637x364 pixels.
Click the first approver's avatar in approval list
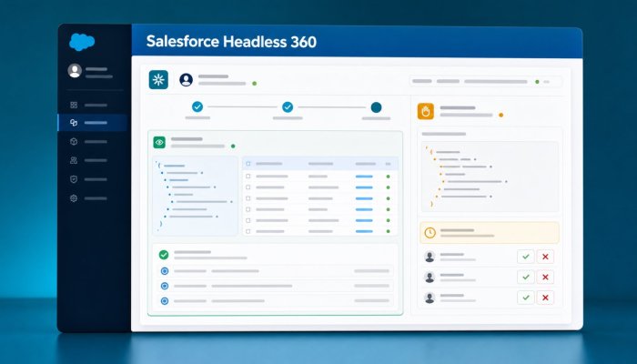pyautogui.click(x=430, y=257)
